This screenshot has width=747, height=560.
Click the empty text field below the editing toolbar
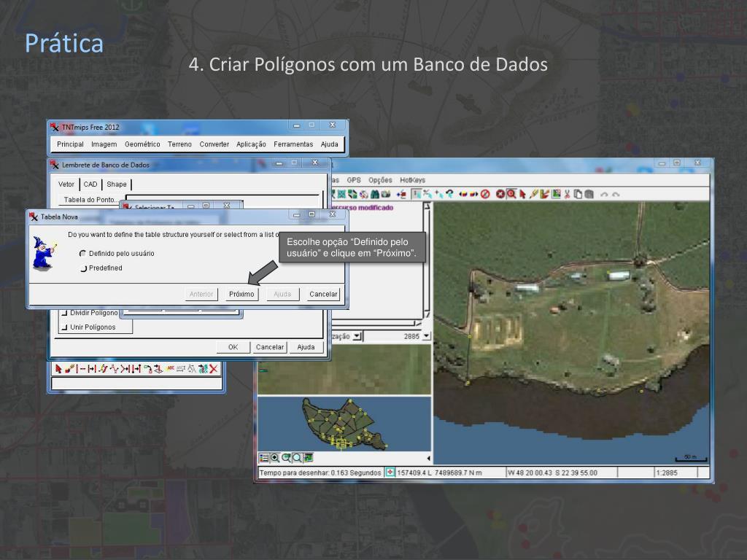136,384
